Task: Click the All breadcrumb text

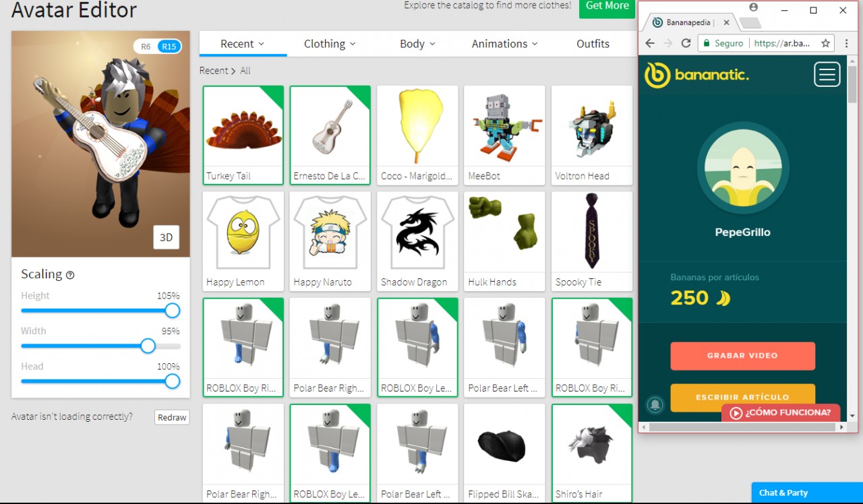Action: point(245,71)
